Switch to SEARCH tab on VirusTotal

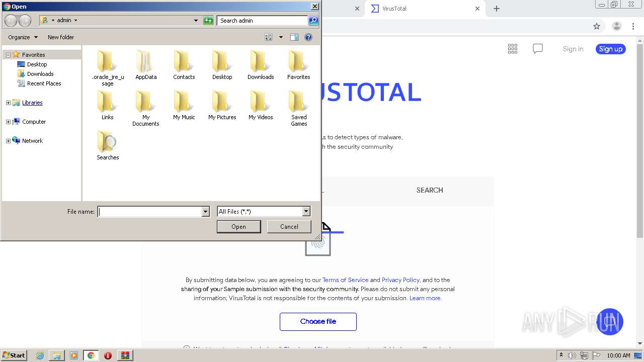[x=430, y=190]
